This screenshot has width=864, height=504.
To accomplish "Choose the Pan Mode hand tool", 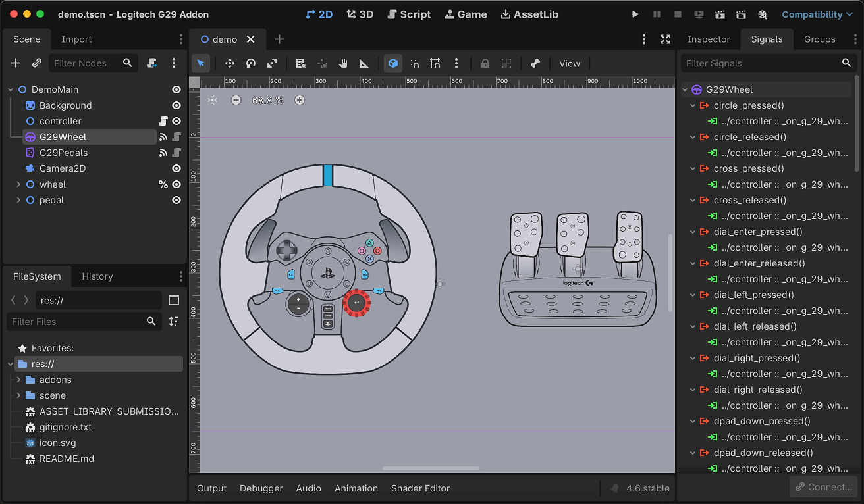I will tap(343, 64).
